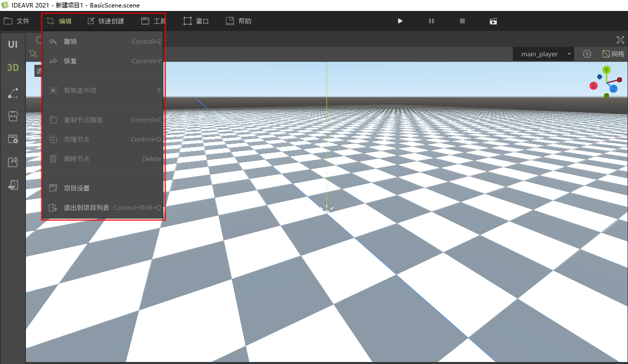Click the green Y axis gizmo handle
Image resolution: width=628 pixels, height=364 pixels.
(x=607, y=70)
